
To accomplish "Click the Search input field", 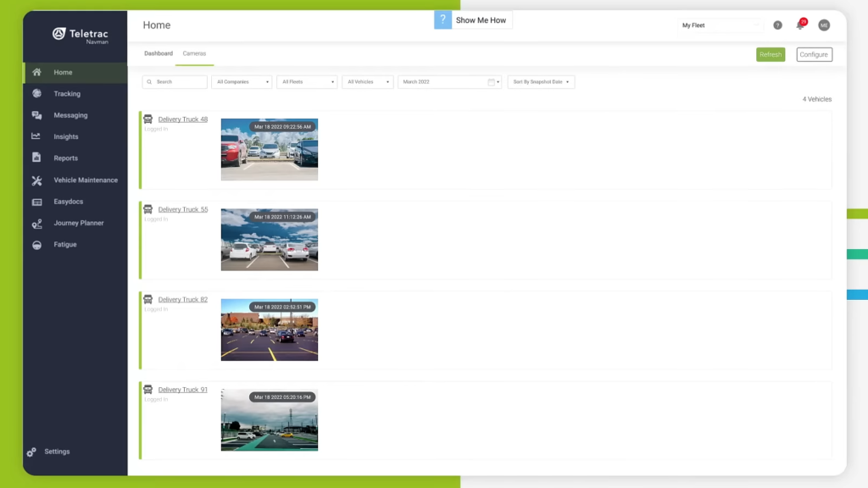I will coord(175,82).
